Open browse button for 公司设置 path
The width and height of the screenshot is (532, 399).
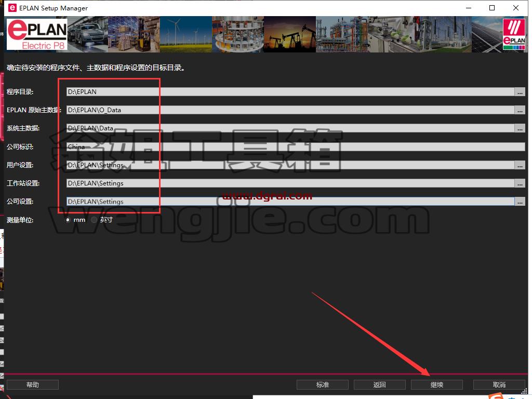tap(520, 202)
